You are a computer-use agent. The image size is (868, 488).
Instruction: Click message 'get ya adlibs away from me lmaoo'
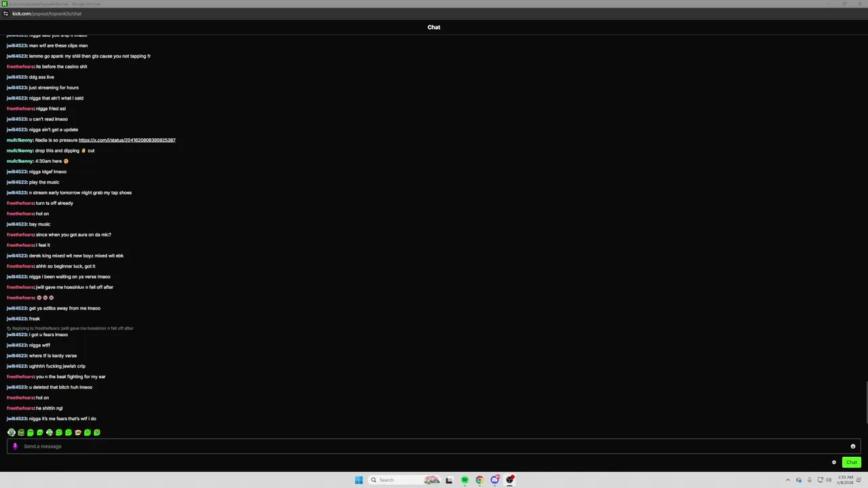pos(64,308)
